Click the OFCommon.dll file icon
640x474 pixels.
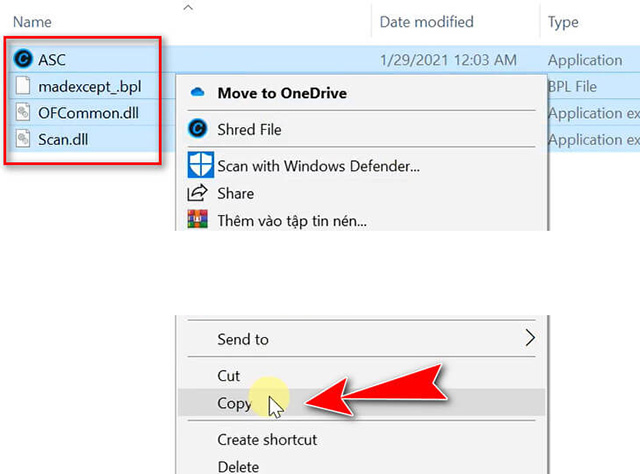tap(23, 112)
